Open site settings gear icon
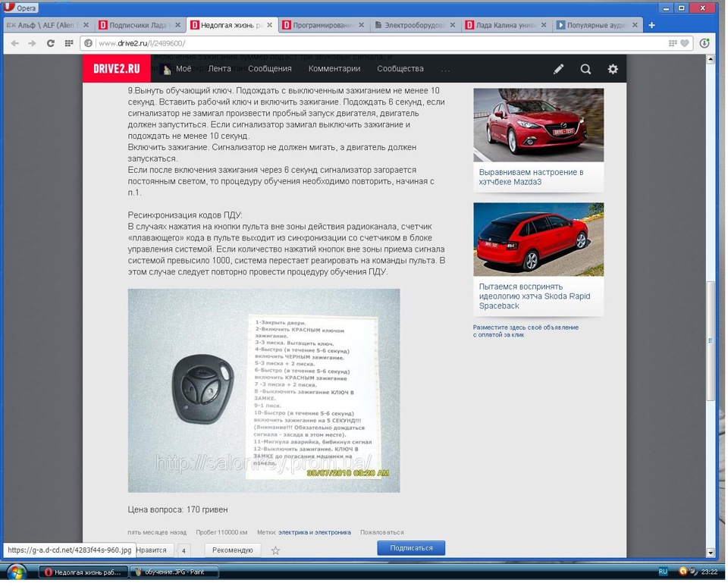This screenshot has width=728, height=586. pyautogui.click(x=613, y=69)
